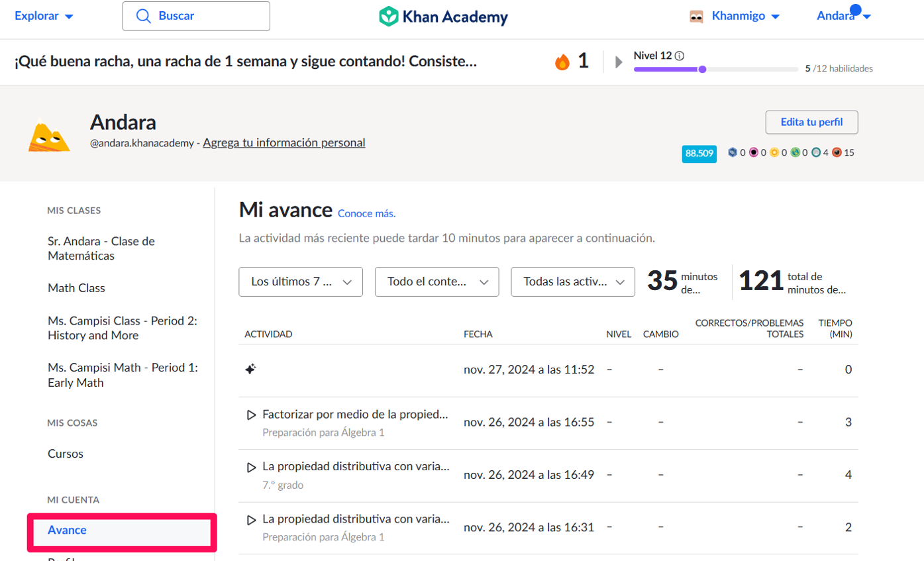Click the FECHA column header

478,334
